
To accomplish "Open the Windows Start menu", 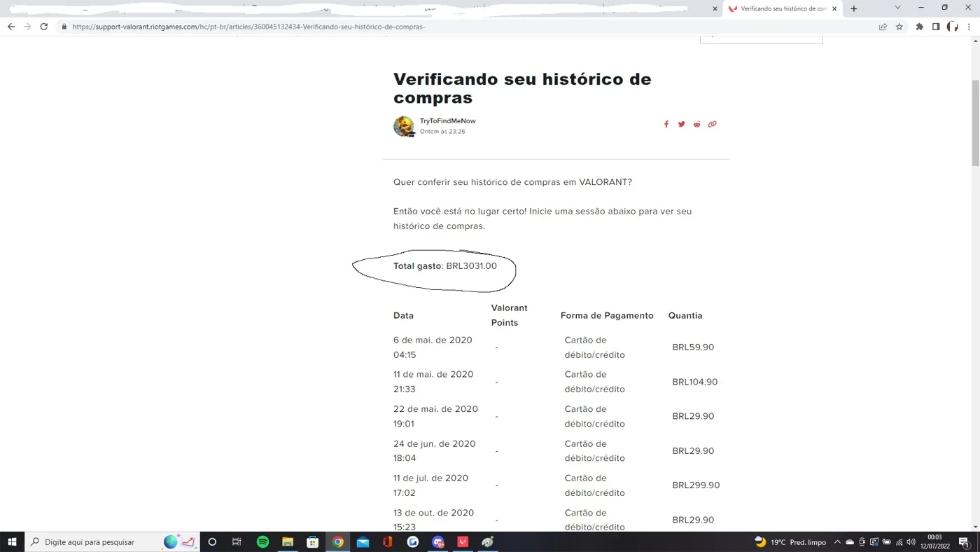I will click(x=12, y=541).
